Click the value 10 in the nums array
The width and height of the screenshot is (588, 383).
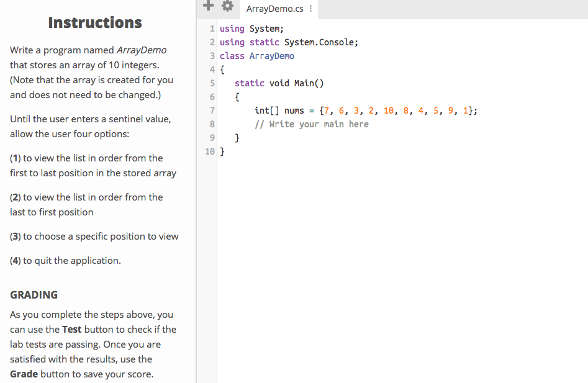click(388, 110)
